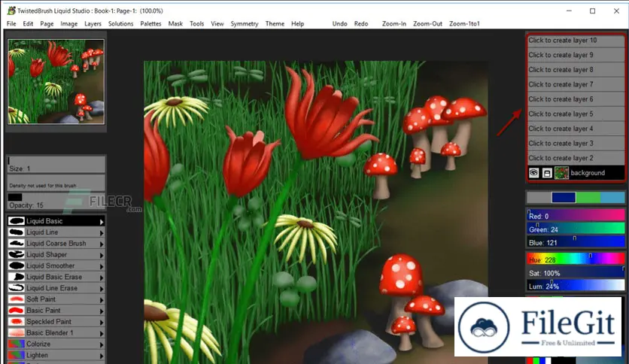Click the TwistedBrush app icon in title bar

(x=11, y=11)
